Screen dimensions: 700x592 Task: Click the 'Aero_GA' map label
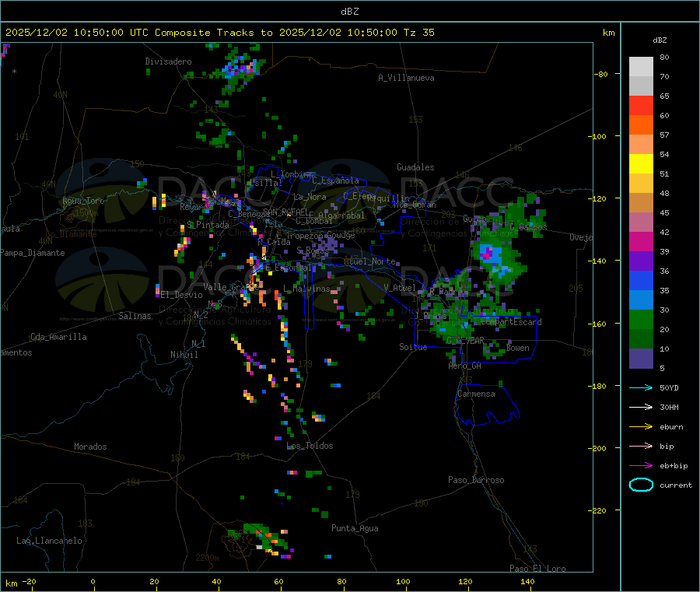(x=465, y=366)
